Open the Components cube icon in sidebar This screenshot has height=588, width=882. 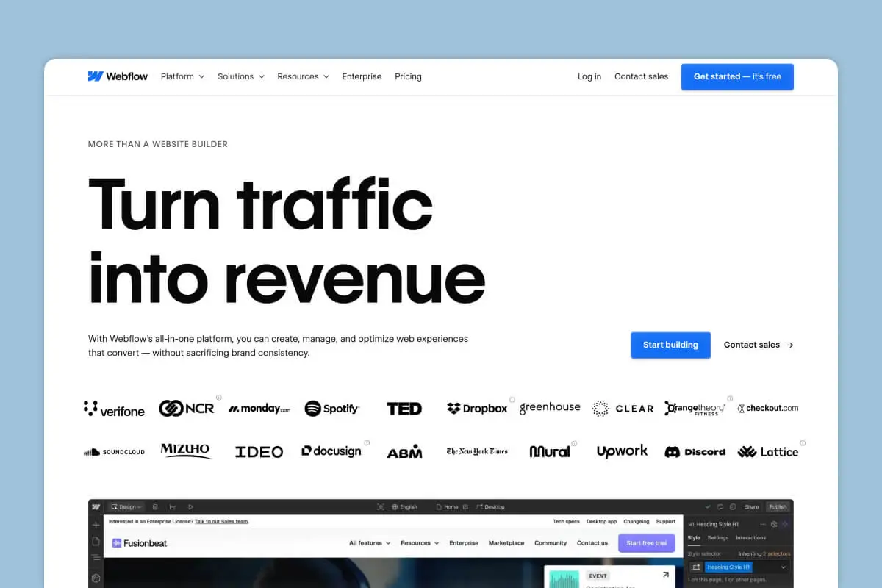[96, 578]
